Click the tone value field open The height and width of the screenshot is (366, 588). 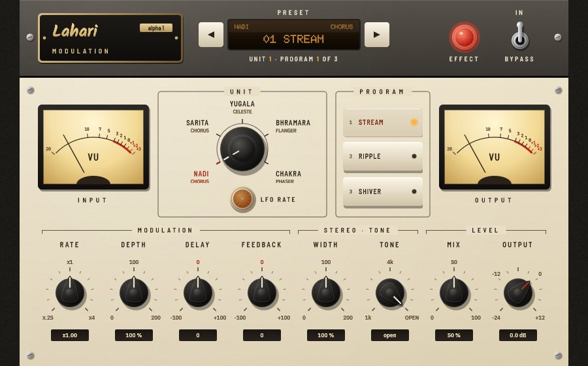click(390, 335)
